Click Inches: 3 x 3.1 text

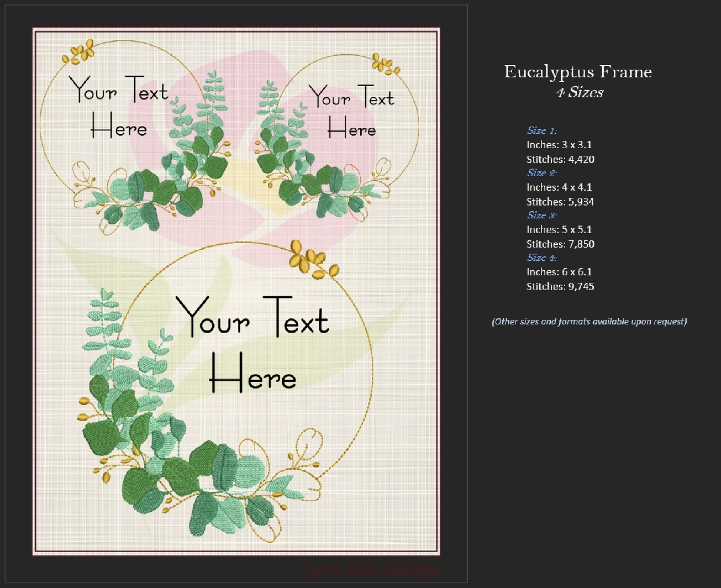(x=559, y=145)
